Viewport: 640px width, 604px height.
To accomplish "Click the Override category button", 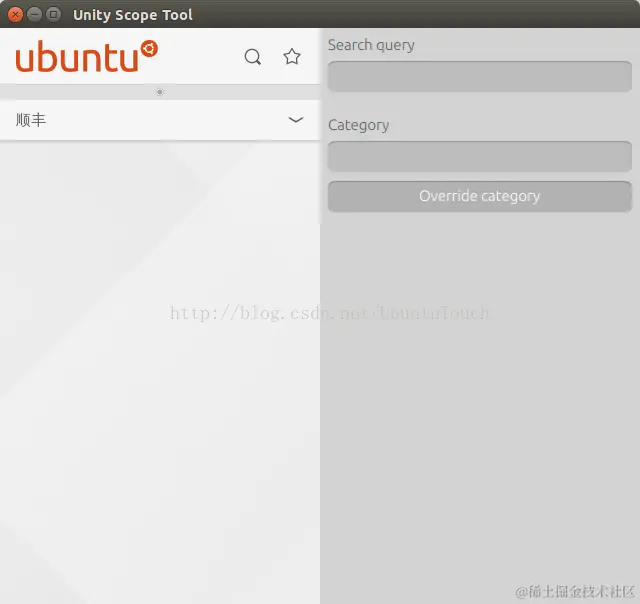I will tap(480, 196).
